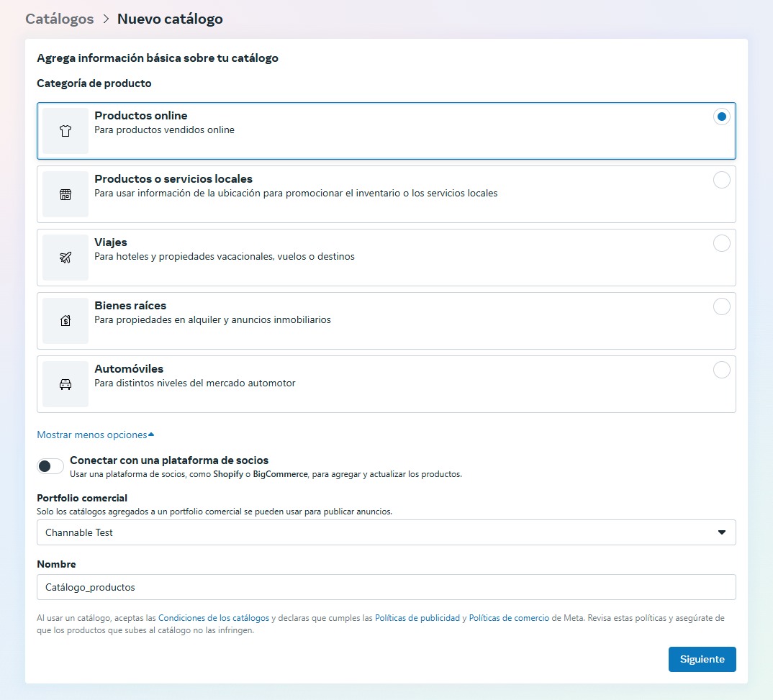This screenshot has height=700, width=773.
Task: Select the Productos o servicios locales radio button
Action: point(721,180)
